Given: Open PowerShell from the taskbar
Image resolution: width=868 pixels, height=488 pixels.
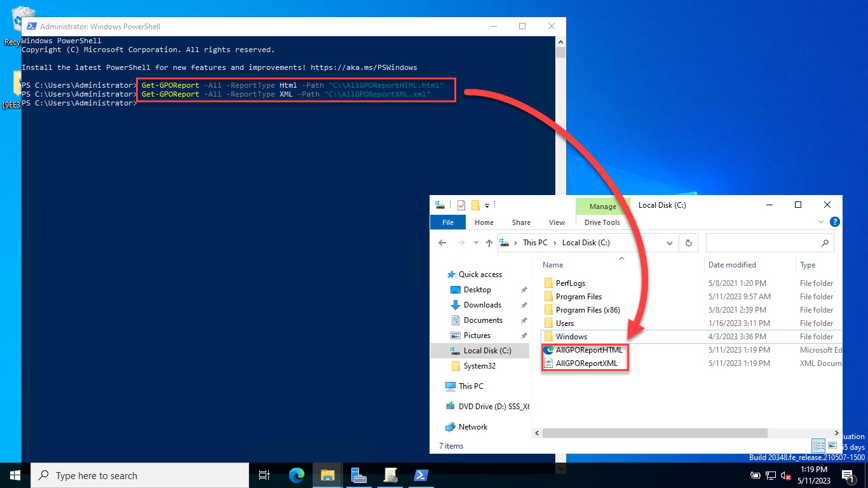Looking at the screenshot, I should 421,475.
